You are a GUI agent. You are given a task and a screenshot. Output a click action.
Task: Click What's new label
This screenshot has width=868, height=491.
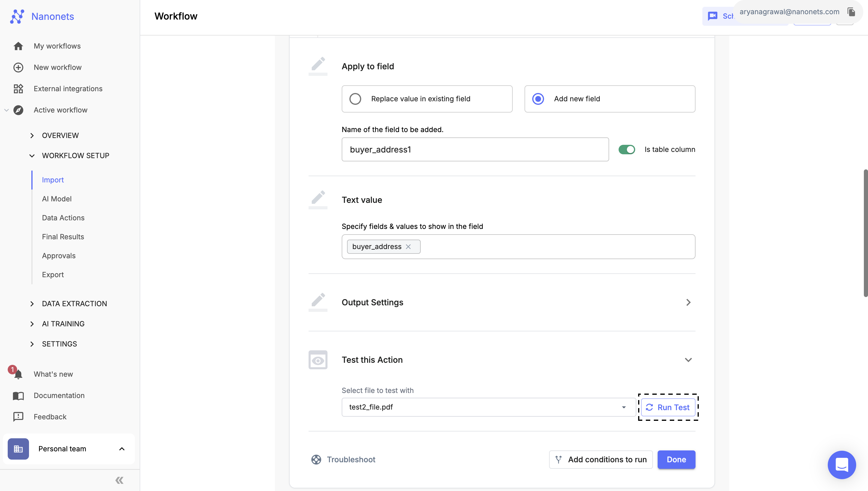pyautogui.click(x=53, y=374)
